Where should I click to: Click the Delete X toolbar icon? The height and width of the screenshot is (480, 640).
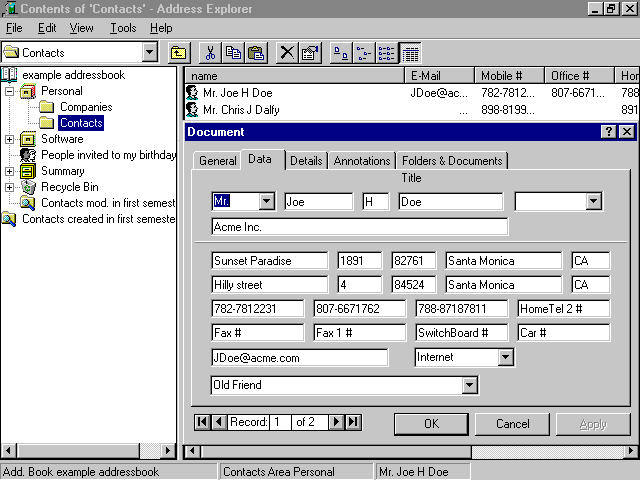(287, 53)
